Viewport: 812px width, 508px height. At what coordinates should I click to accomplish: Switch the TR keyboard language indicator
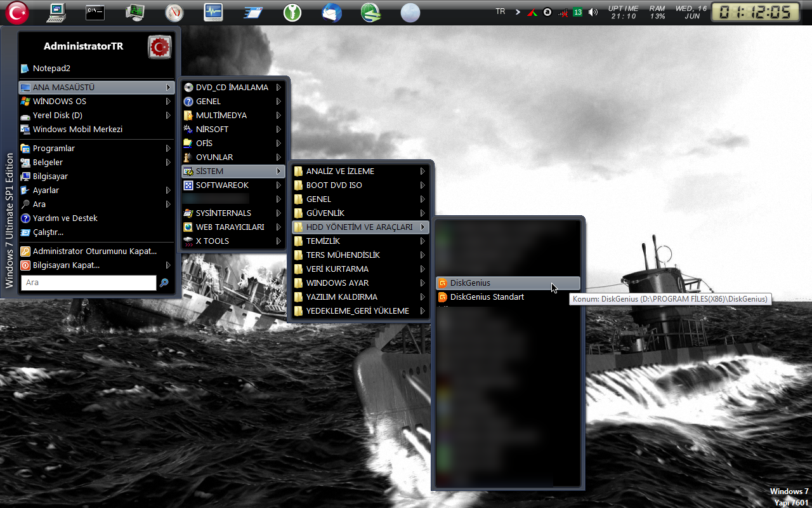pyautogui.click(x=501, y=11)
